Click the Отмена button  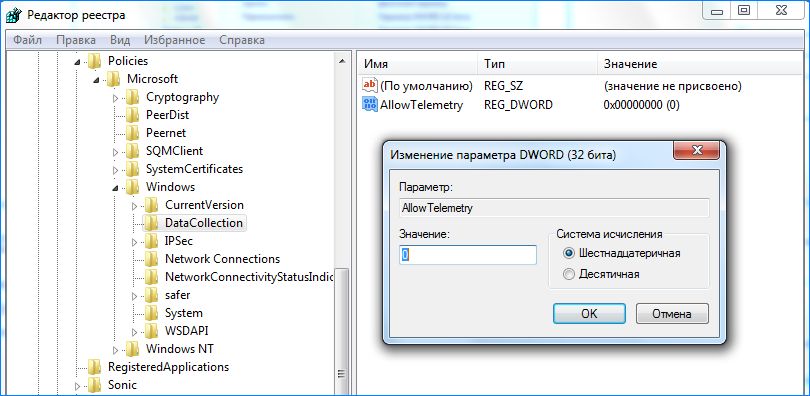point(672,313)
